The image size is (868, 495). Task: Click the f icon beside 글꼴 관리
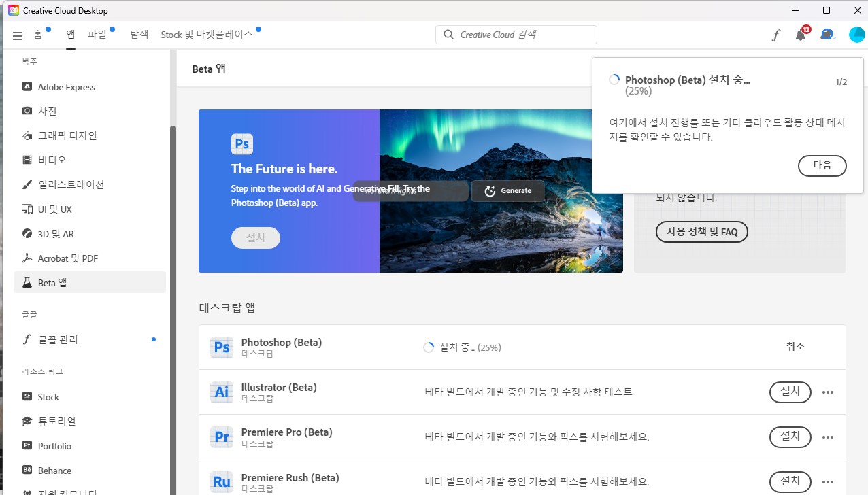click(27, 339)
